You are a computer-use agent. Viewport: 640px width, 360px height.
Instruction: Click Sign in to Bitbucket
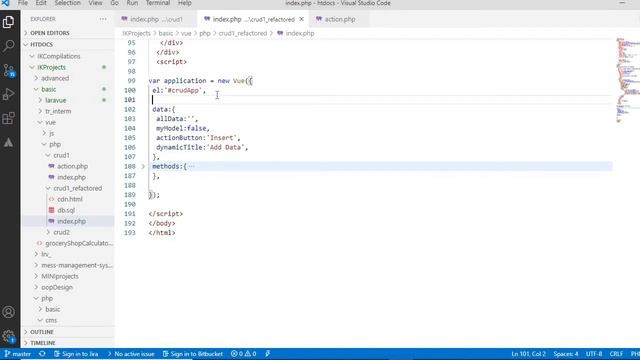193,354
